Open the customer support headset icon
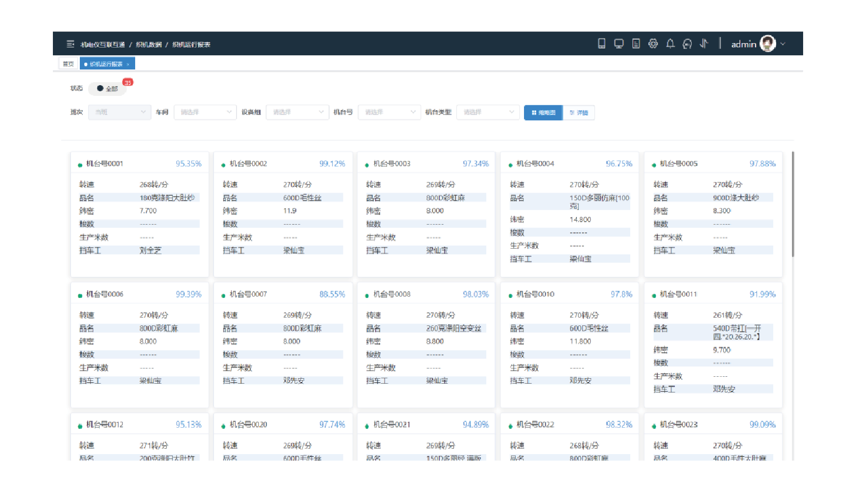This screenshot has width=857, height=504. coord(687,44)
